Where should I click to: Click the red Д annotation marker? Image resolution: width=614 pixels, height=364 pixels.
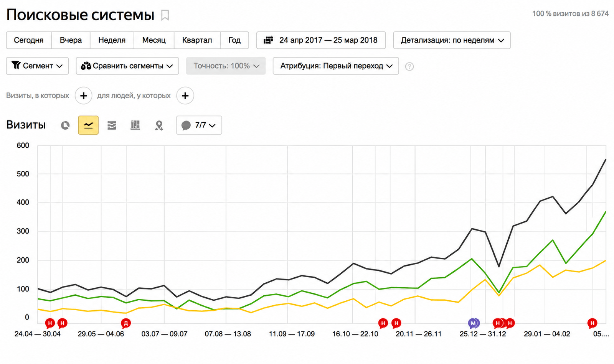click(x=125, y=323)
